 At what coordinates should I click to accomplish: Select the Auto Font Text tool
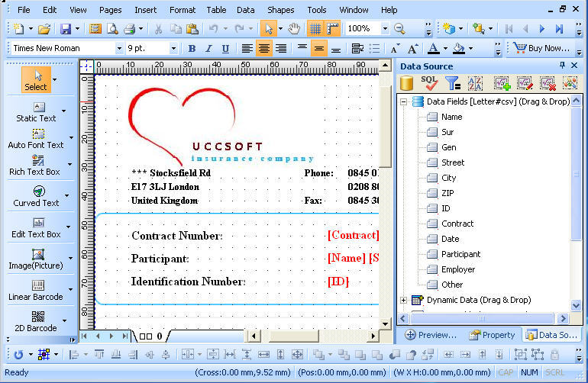(36, 139)
